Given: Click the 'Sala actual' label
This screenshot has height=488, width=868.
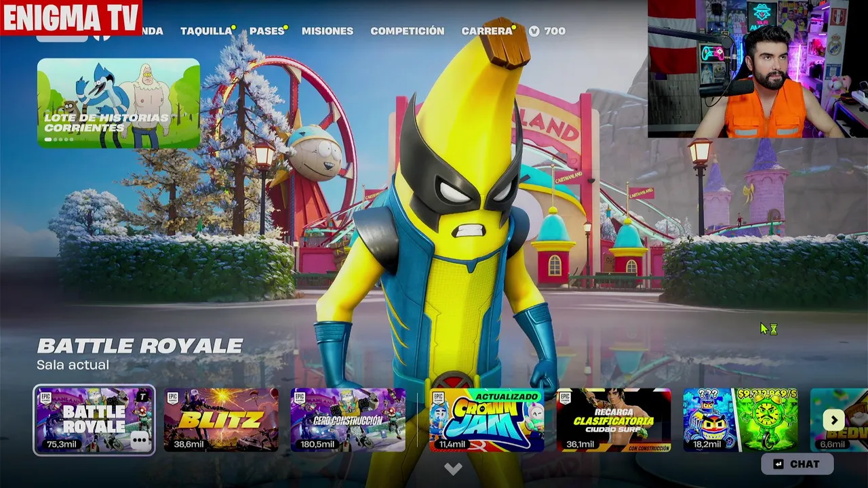Looking at the screenshot, I should (73, 365).
